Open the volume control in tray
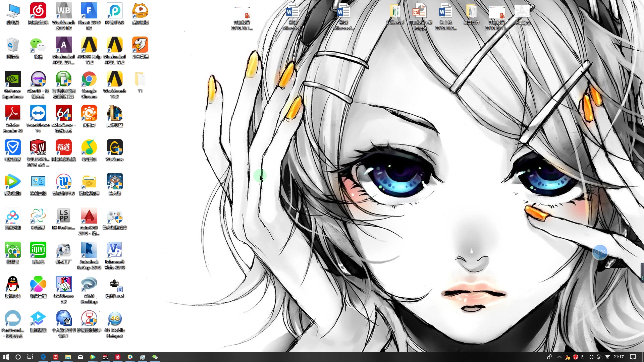Image resolution: width=644 pixels, height=362 pixels. 591,357
